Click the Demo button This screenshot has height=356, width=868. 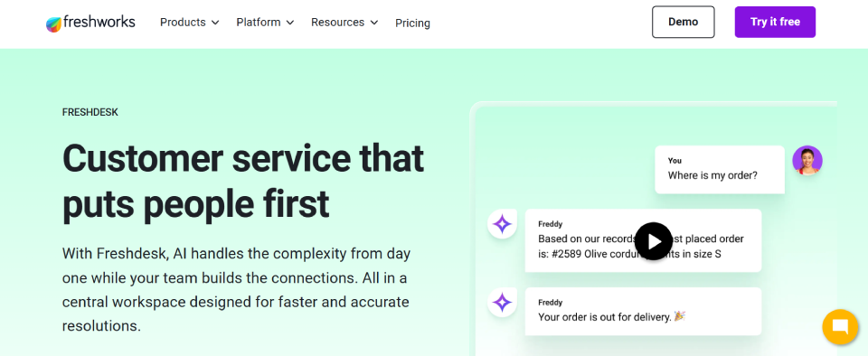coord(684,22)
